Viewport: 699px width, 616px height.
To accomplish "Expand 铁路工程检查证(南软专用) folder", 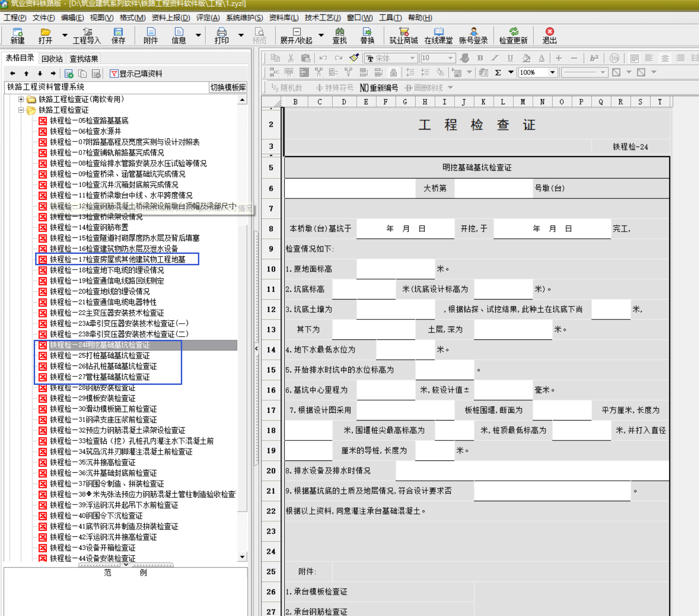I will [x=21, y=99].
